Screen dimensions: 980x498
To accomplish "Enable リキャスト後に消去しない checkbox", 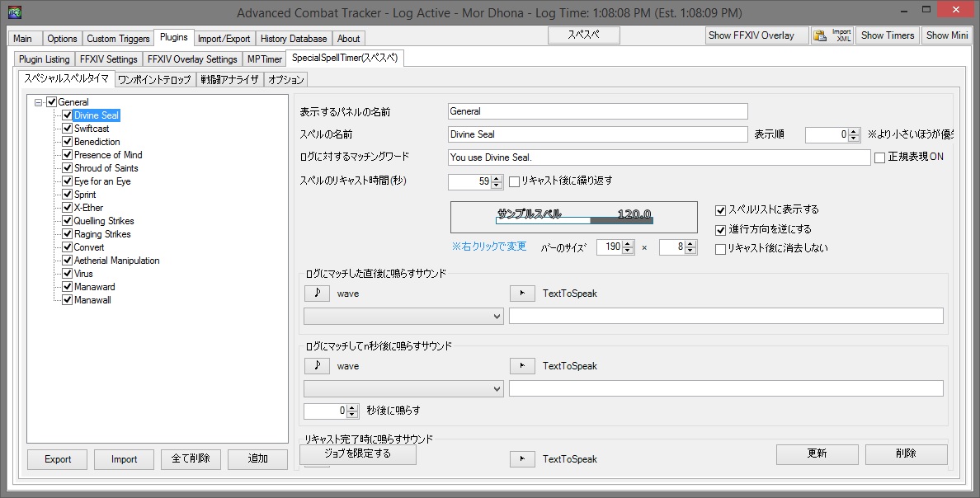I will (721, 249).
